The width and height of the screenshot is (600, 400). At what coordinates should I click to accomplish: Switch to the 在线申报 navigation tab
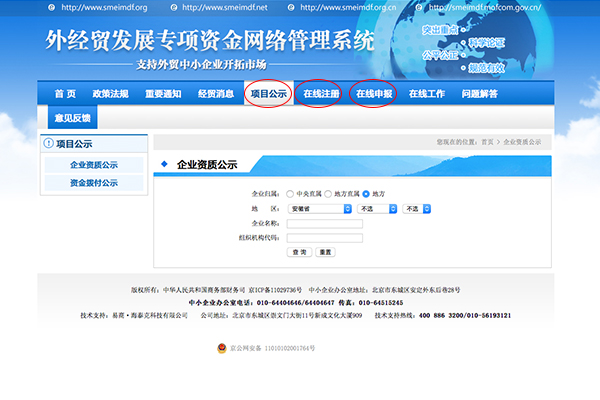(x=376, y=94)
